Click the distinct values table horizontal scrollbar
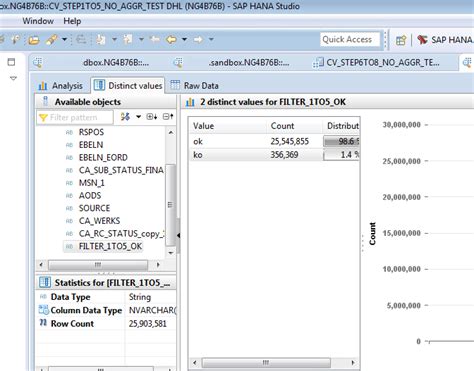The image size is (474, 371). (266, 363)
